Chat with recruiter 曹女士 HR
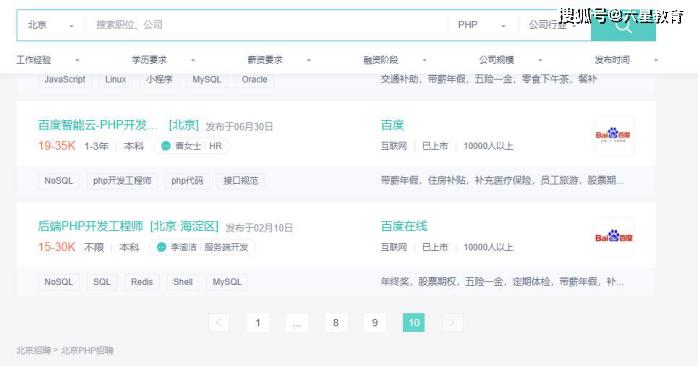 [x=192, y=146]
